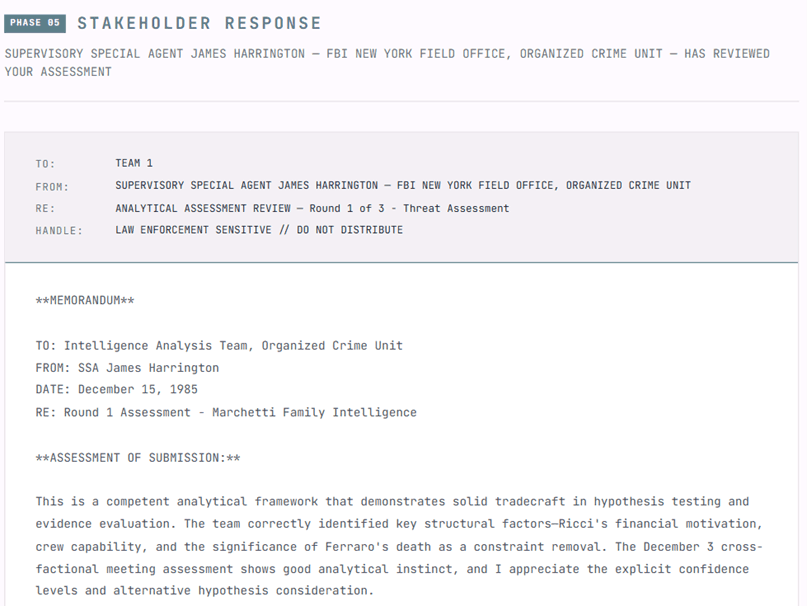The width and height of the screenshot is (807, 606).
Task: Click the line beginning 'This is a competent analytical framework'
Action: [x=392, y=501]
